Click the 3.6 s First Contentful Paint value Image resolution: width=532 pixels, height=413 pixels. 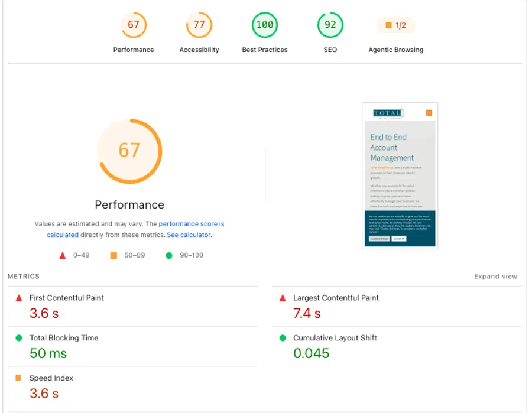(44, 313)
